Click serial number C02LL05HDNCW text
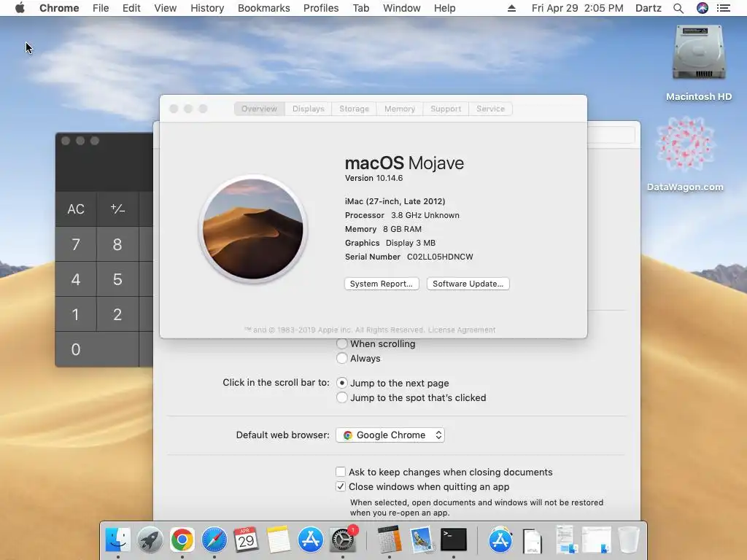The height and width of the screenshot is (560, 747). pos(440,257)
